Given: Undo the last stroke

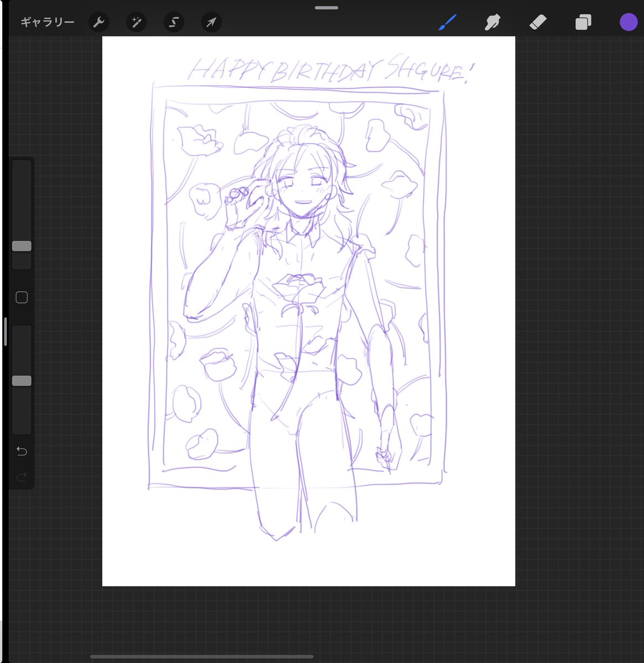Looking at the screenshot, I should point(22,451).
